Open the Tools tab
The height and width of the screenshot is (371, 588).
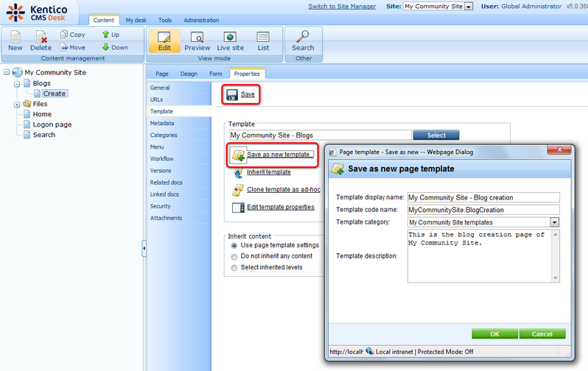tap(164, 20)
